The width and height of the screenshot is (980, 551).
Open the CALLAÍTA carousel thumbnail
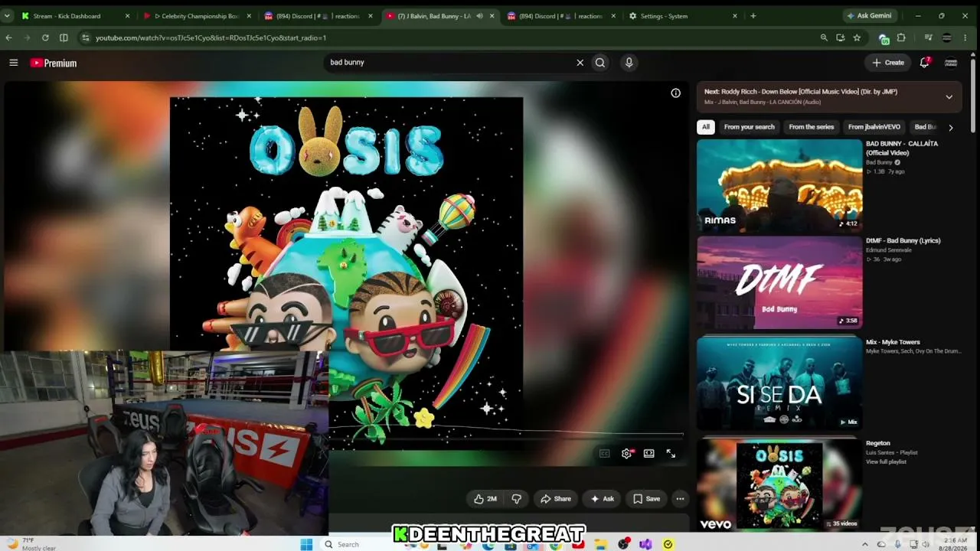tap(779, 186)
